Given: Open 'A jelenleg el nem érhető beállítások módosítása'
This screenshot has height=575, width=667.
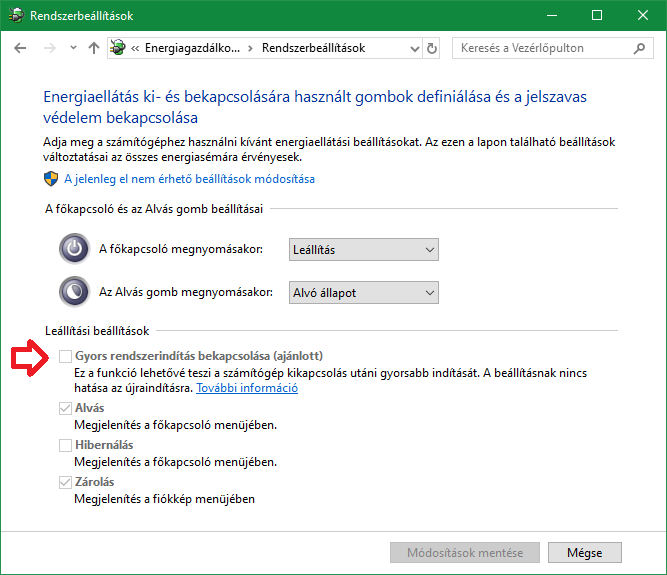Looking at the screenshot, I should (x=189, y=179).
